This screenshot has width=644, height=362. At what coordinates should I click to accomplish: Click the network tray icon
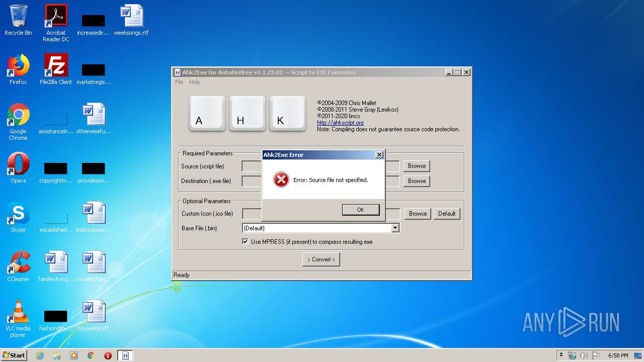coord(573,355)
